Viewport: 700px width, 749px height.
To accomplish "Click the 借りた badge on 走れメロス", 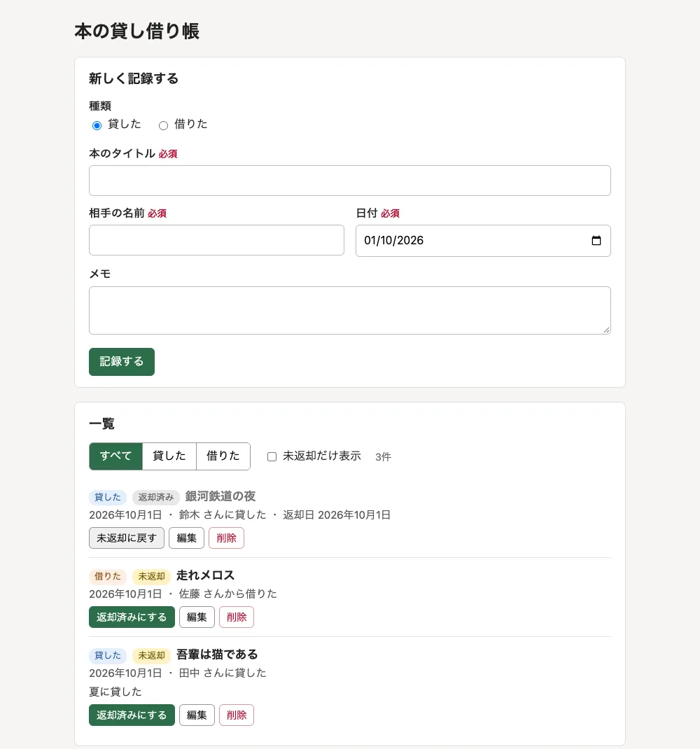I will point(108,577).
